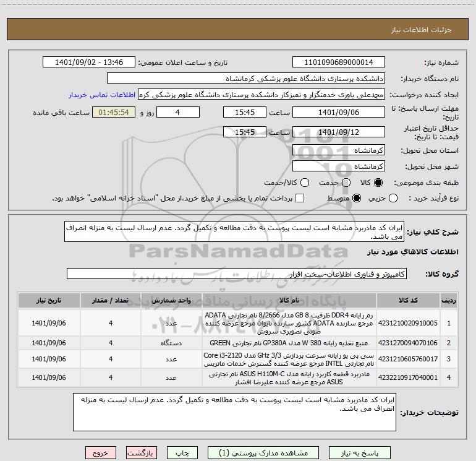Click the ردیف column header

coord(449,300)
